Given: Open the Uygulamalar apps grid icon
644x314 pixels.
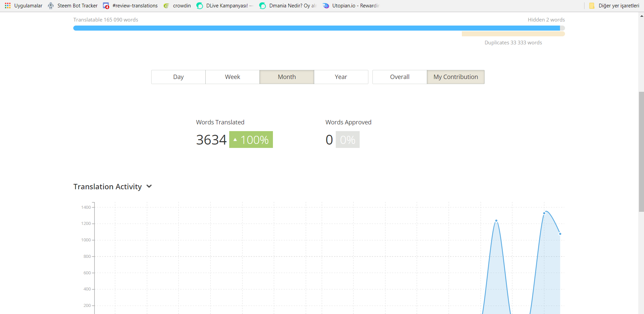Looking at the screenshot, I should tap(8, 6).
